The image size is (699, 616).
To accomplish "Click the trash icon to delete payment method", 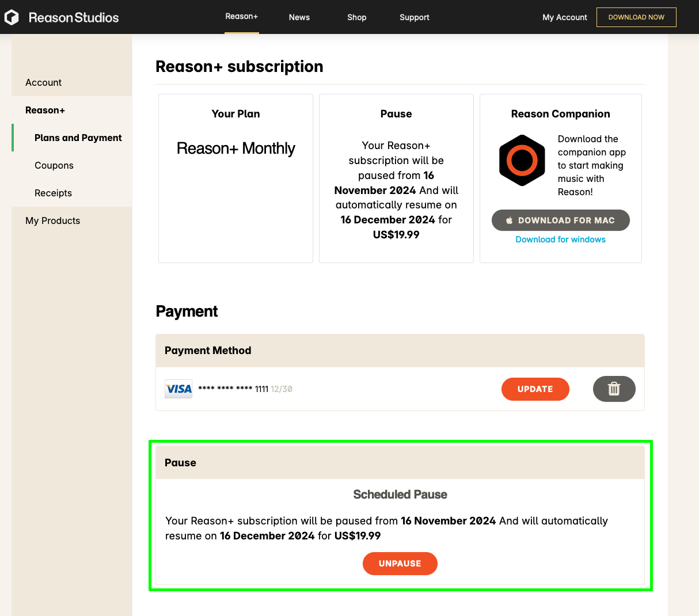I will 614,389.
